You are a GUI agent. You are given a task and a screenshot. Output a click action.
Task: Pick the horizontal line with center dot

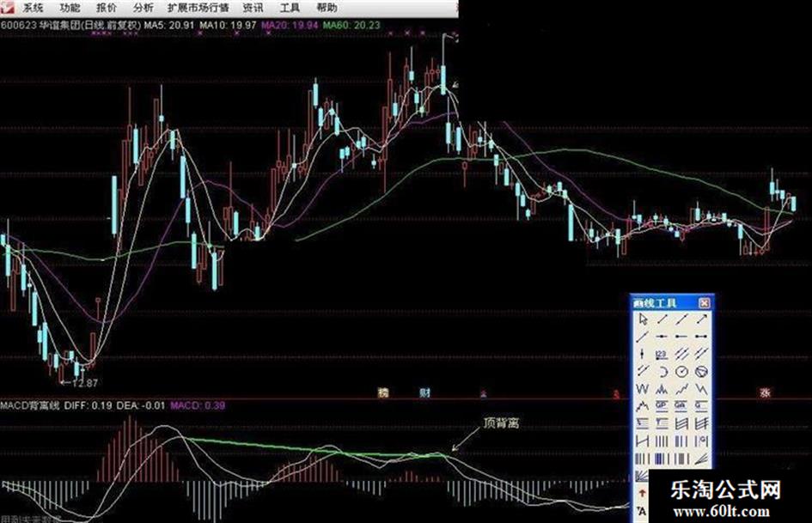click(x=662, y=336)
